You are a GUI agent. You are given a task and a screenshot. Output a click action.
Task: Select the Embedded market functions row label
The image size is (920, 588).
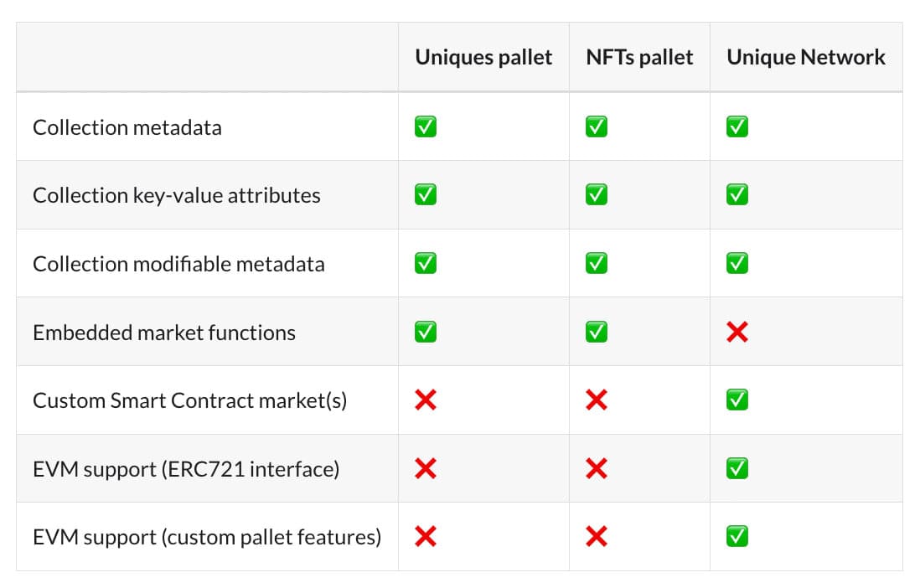(x=164, y=333)
